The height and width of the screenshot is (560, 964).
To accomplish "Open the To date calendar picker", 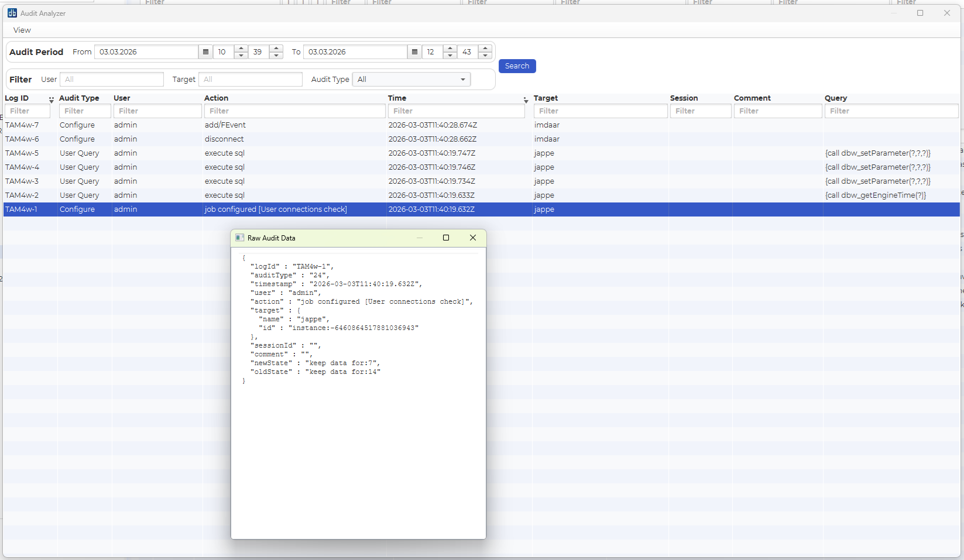I will coord(414,52).
